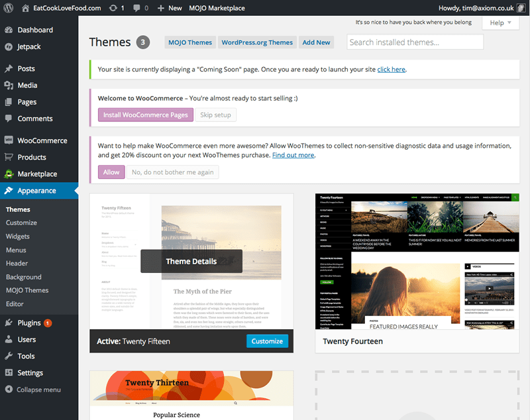Image resolution: width=530 pixels, height=420 pixels.
Task: Click Install WooCommerce Pages
Action: (x=145, y=115)
